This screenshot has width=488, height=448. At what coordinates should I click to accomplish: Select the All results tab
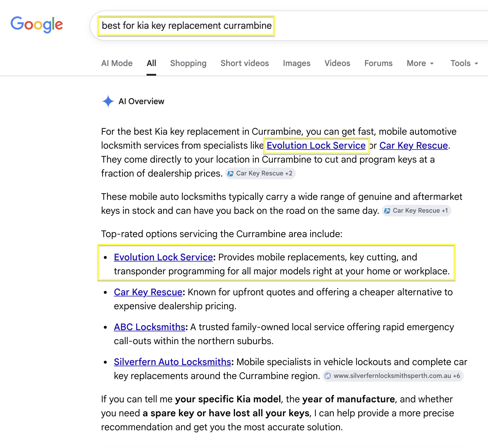pos(151,63)
